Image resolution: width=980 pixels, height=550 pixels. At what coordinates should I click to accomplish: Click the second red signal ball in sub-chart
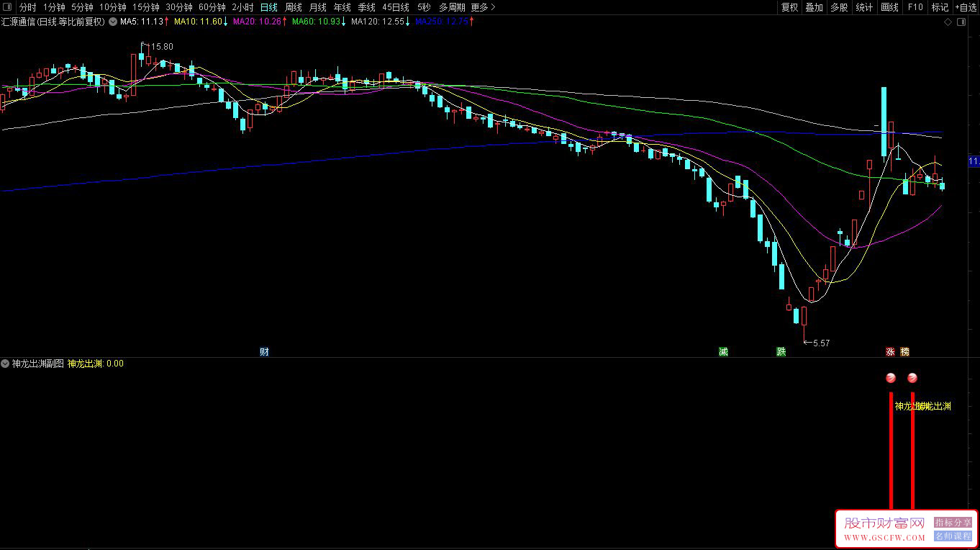[x=912, y=378]
